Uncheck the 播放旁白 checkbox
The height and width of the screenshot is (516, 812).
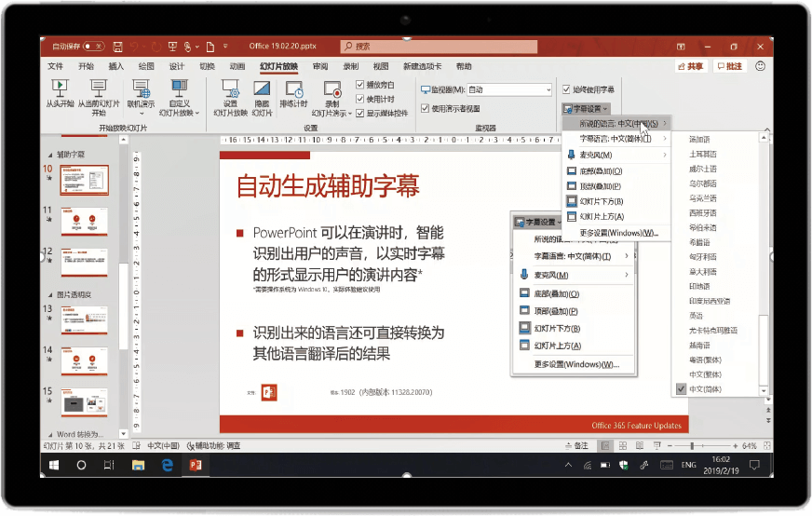(x=360, y=85)
